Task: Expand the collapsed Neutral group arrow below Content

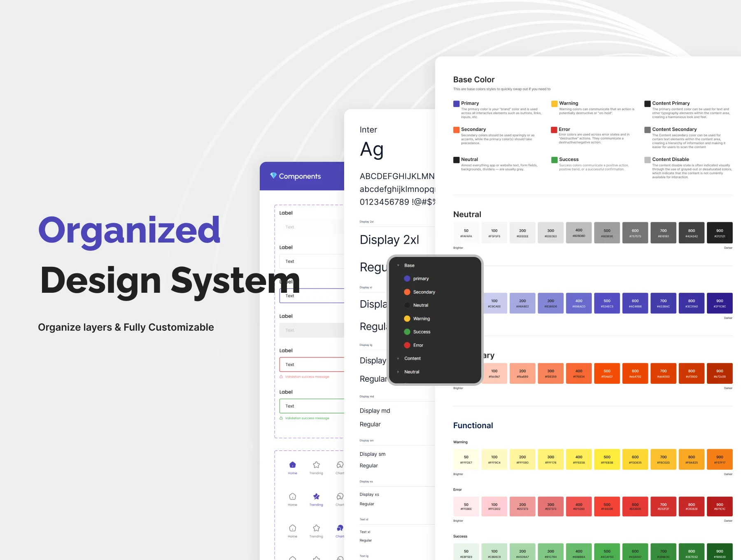Action: (x=398, y=372)
